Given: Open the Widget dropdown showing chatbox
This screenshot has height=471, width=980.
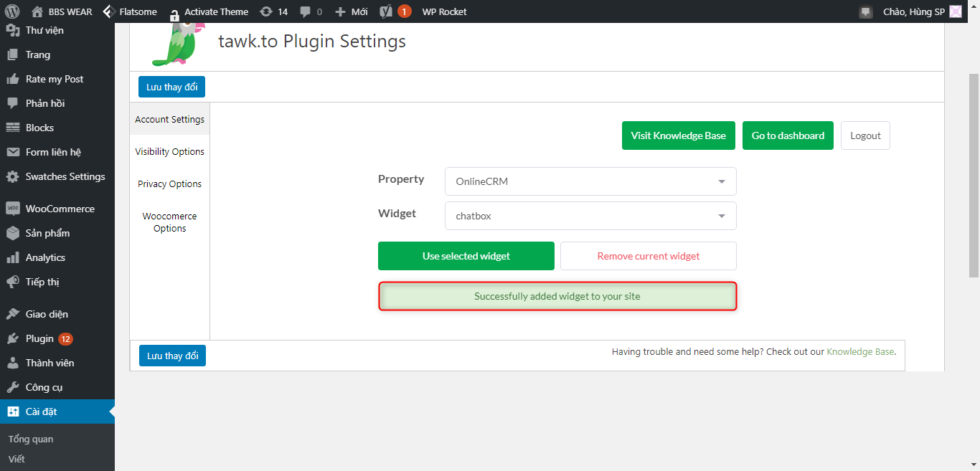Looking at the screenshot, I should point(590,216).
